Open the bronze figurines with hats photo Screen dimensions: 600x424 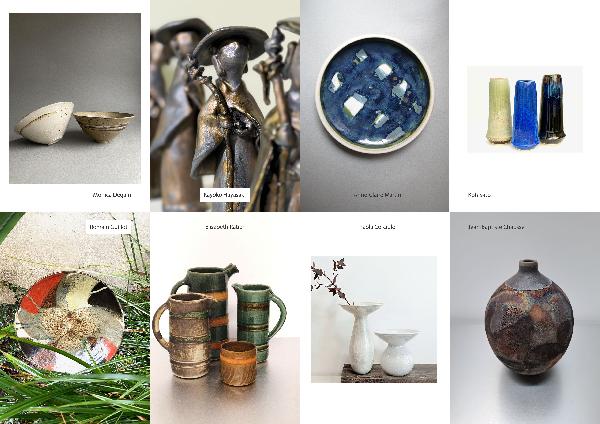click(225, 106)
